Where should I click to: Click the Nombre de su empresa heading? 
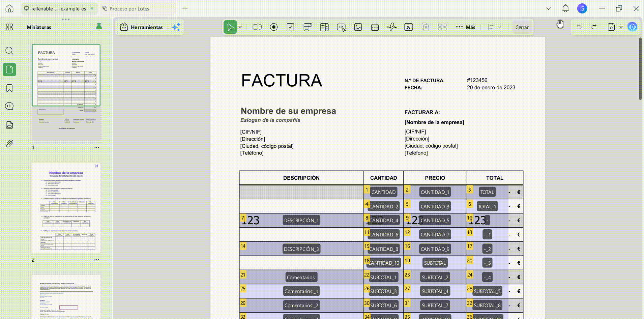(x=288, y=111)
